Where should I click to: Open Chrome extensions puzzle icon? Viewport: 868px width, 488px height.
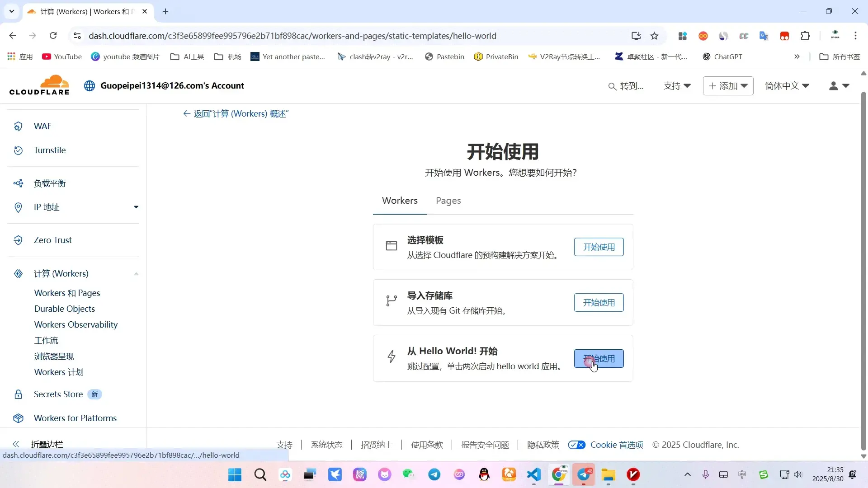click(805, 36)
